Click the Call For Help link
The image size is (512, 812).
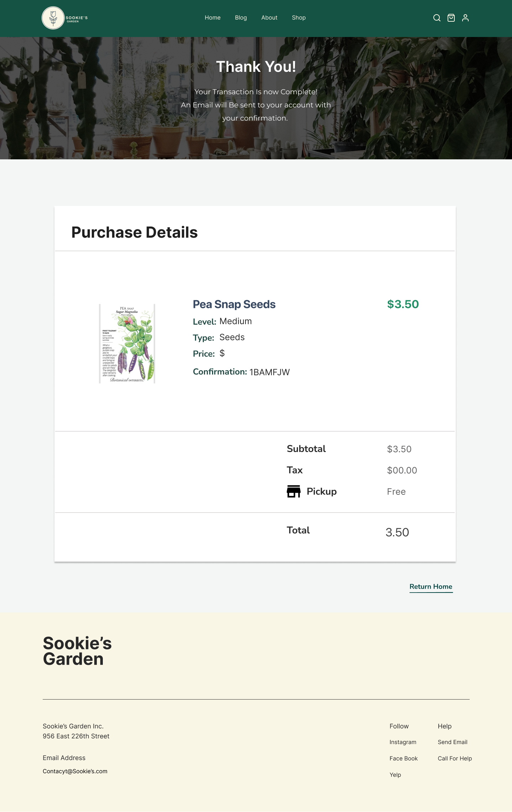click(x=455, y=758)
